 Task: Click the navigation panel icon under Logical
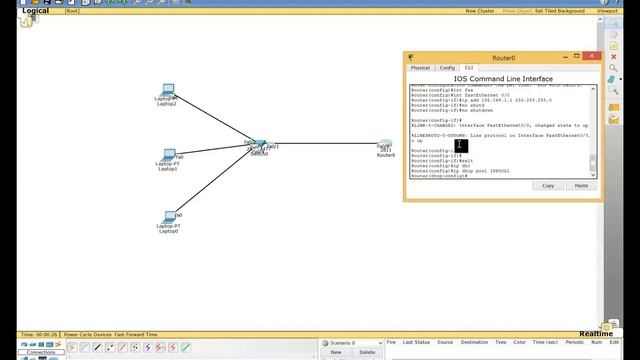[x=27, y=22]
